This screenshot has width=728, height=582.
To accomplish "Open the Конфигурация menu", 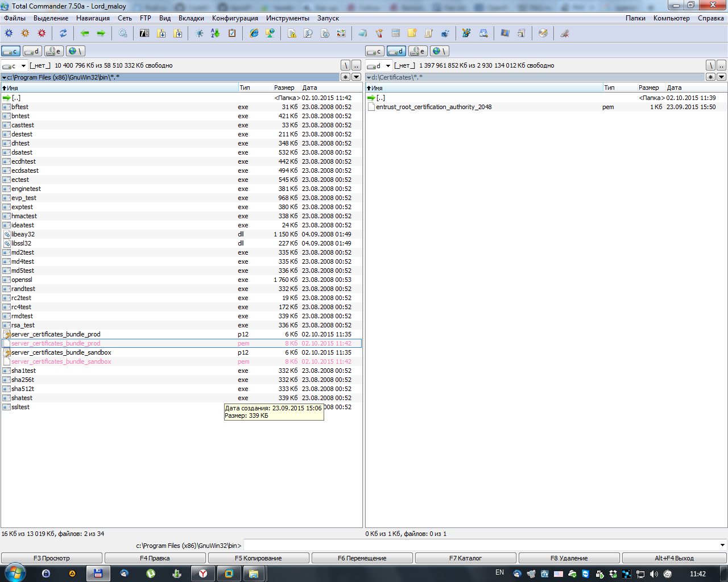I will click(235, 18).
